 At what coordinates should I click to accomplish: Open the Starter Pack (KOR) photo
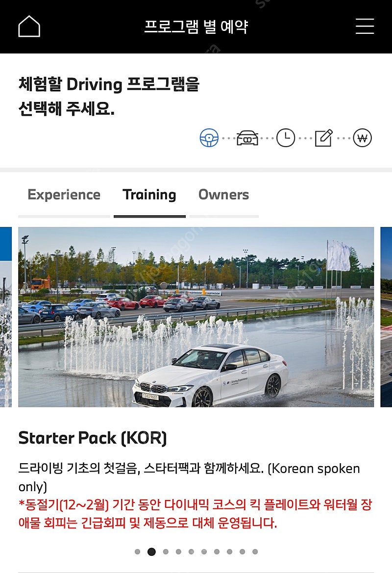pyautogui.click(x=196, y=317)
